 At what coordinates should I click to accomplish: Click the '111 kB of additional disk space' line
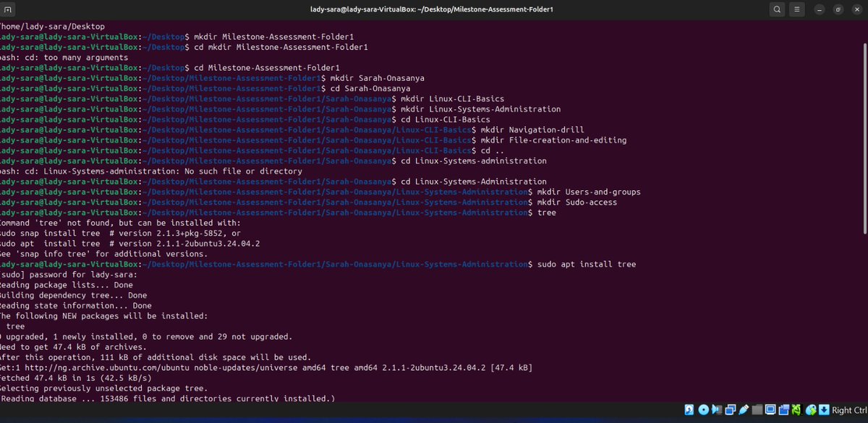pyautogui.click(x=156, y=357)
